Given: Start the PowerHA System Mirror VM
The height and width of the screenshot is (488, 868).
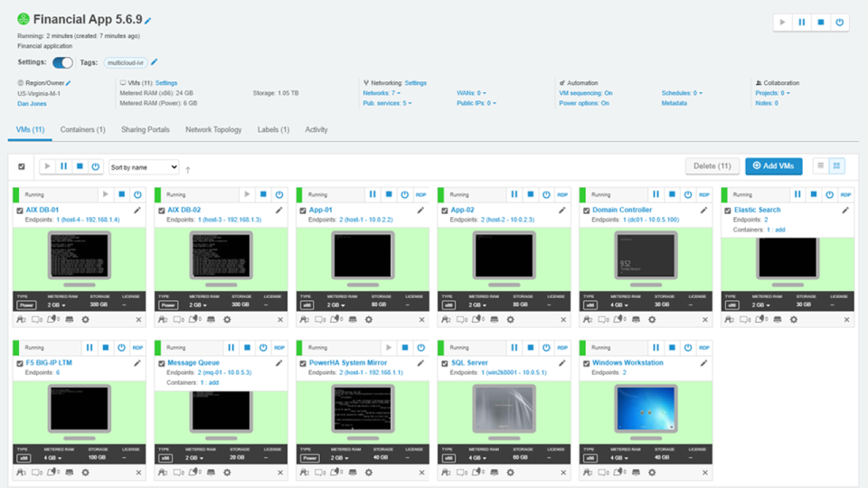Looking at the screenshot, I should click(389, 347).
